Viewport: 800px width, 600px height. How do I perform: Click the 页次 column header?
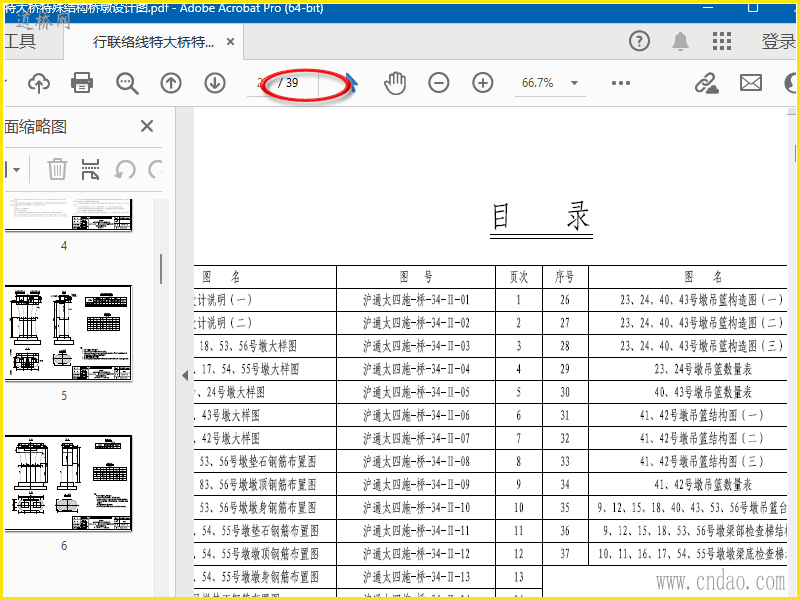point(519,277)
